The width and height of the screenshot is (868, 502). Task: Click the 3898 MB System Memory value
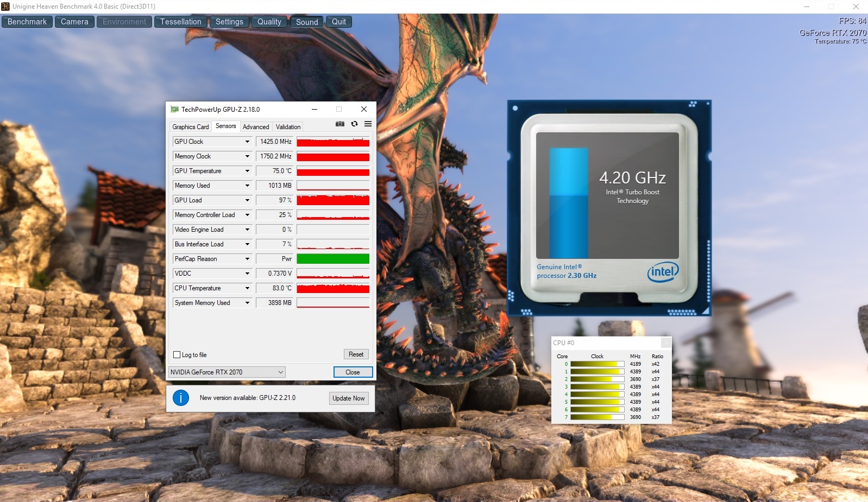(x=275, y=303)
